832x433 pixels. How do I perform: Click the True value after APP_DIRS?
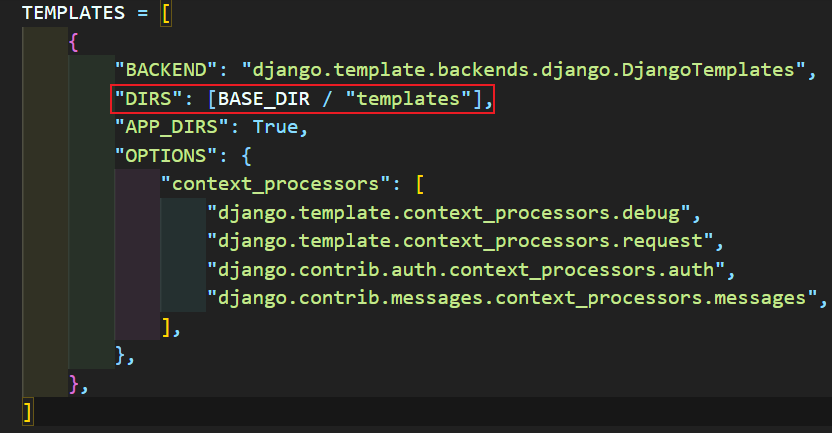(x=275, y=127)
